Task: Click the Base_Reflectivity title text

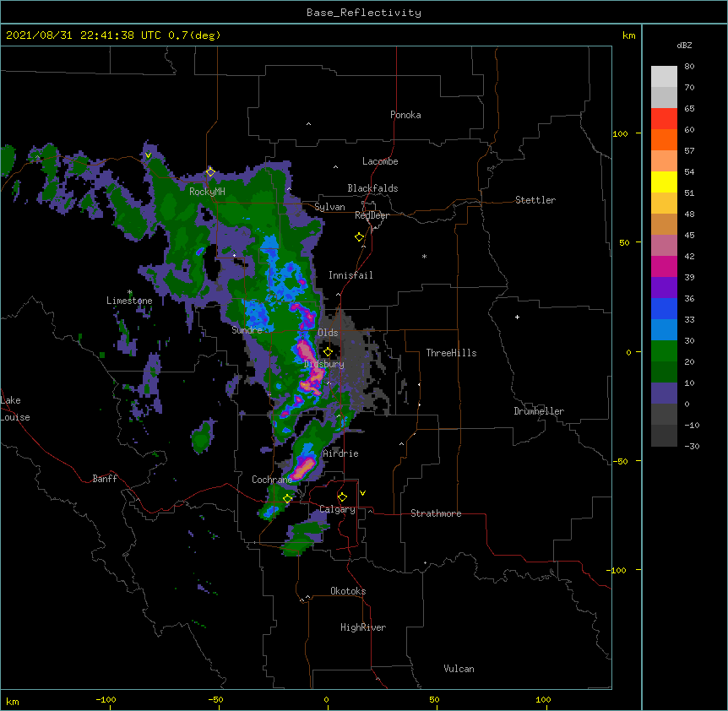Action: click(363, 13)
